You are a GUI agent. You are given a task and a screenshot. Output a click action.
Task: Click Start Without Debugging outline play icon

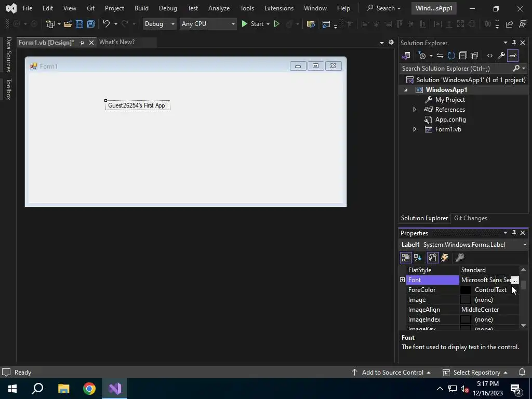[277, 24]
